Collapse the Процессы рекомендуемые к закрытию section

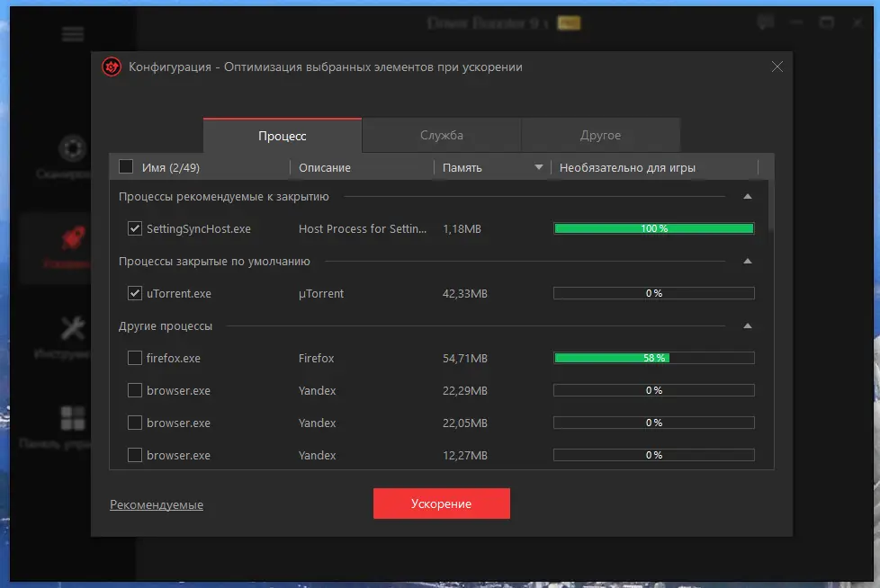point(748,196)
